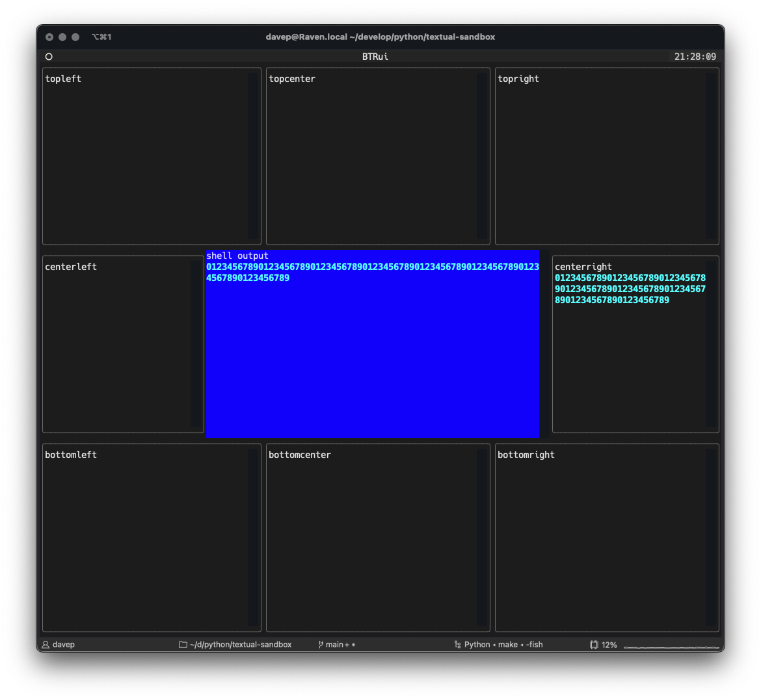Click the circle icon in BTRui header

[49, 57]
